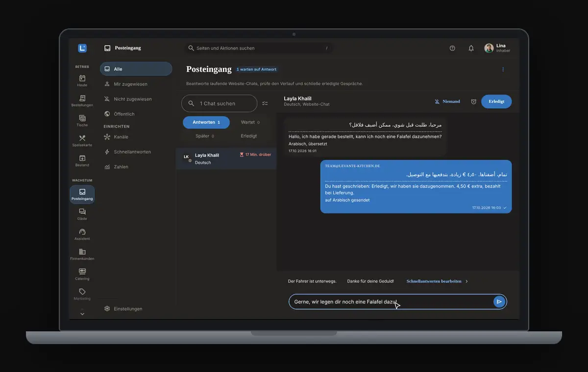The height and width of the screenshot is (372, 588).
Task: Insert quick reply "Der Fahrer ist unterwegs."
Action: (x=312, y=281)
